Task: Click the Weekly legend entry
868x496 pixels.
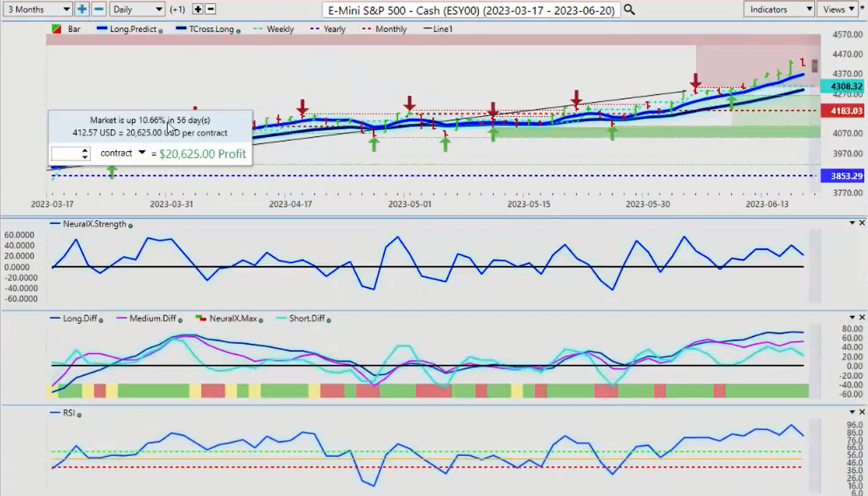Action: (273, 29)
